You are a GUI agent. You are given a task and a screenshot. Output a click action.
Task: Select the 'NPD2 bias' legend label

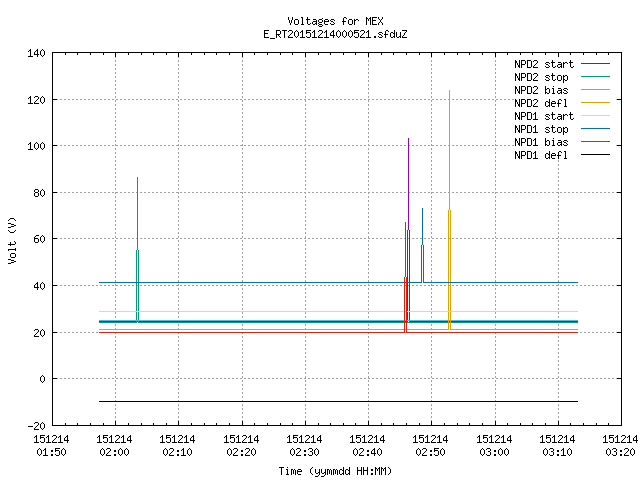point(541,90)
